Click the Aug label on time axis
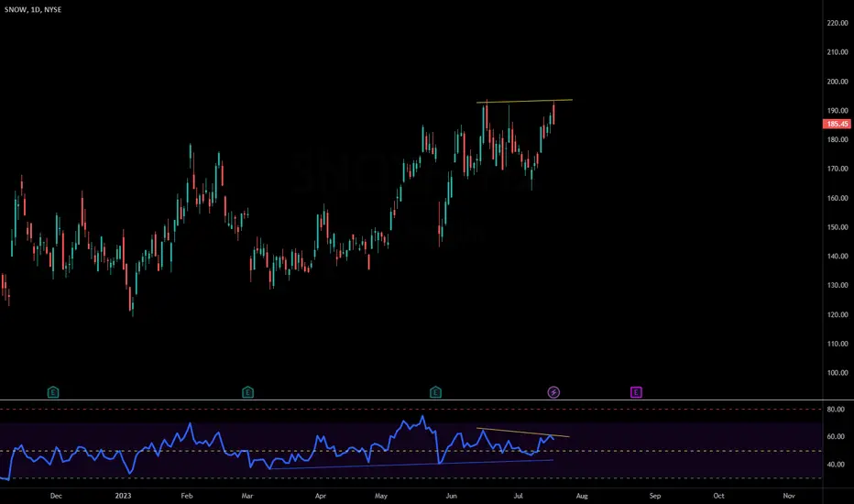Screen dimensions: 854x504 click(x=582, y=496)
